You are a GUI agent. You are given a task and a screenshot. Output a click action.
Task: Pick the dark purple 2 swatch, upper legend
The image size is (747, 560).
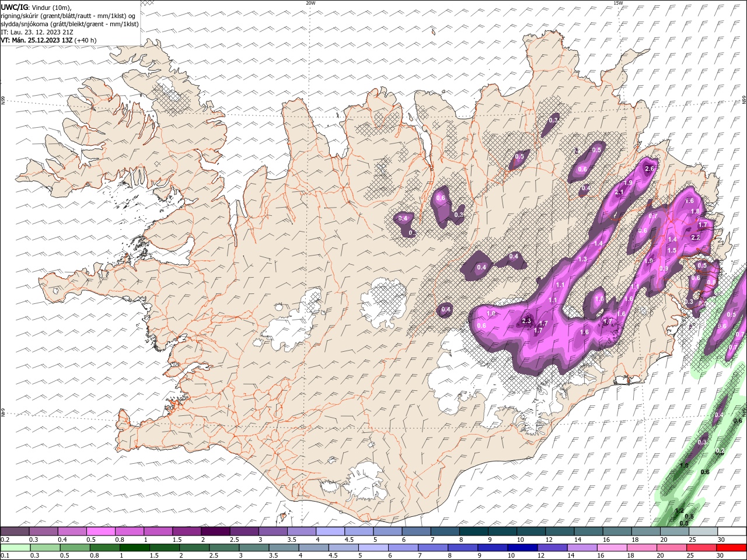215,531
